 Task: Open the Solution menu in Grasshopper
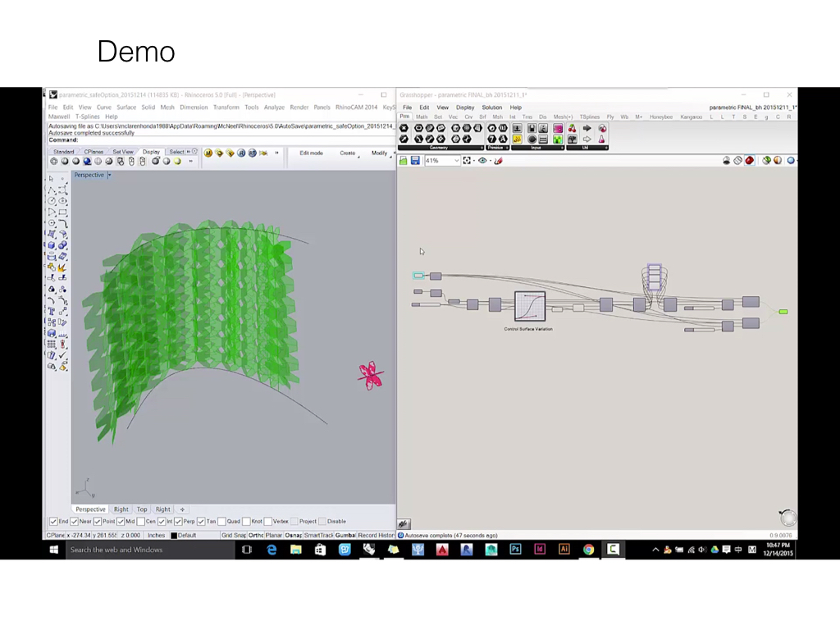tap(491, 107)
